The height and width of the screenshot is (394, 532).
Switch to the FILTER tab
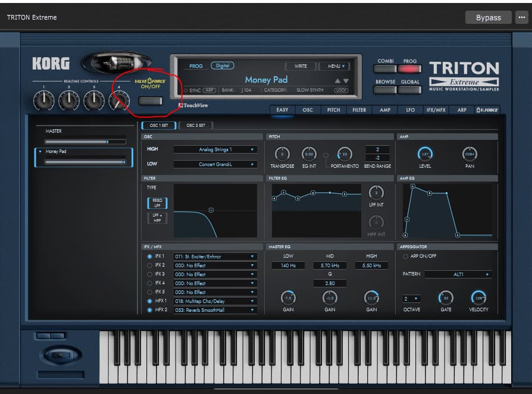pos(359,110)
